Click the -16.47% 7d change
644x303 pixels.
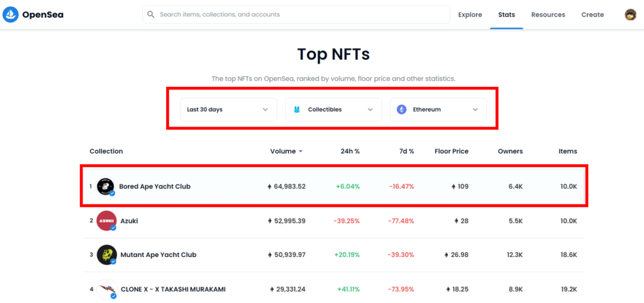[402, 186]
